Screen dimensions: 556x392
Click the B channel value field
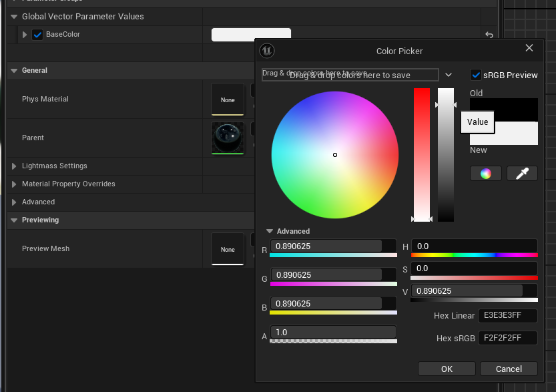tap(333, 304)
